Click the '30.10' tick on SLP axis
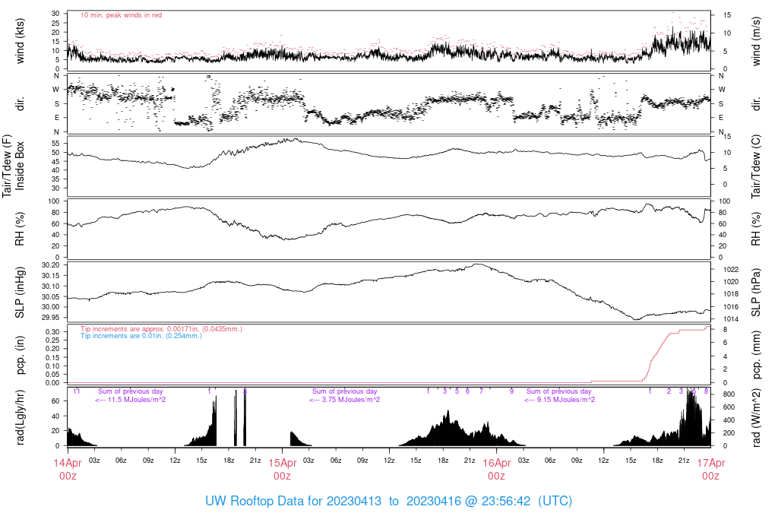The image size is (778, 532). pos(51,287)
